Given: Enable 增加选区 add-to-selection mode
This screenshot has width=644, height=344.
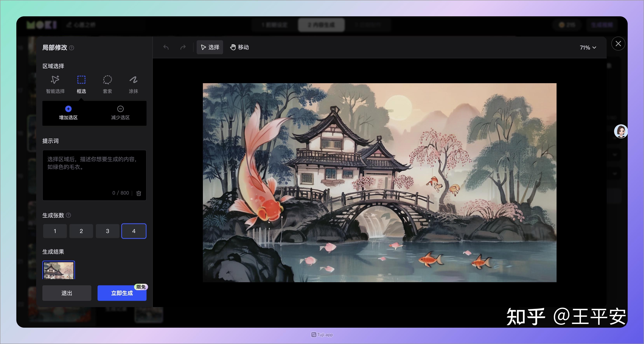Looking at the screenshot, I should (68, 113).
